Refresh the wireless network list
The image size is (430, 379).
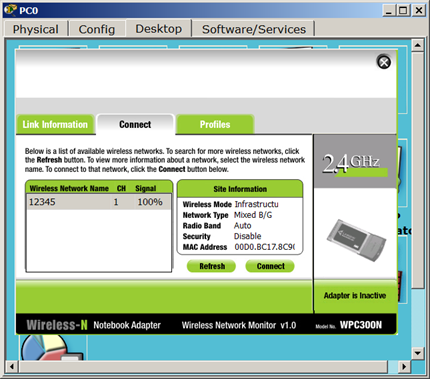[x=212, y=266]
